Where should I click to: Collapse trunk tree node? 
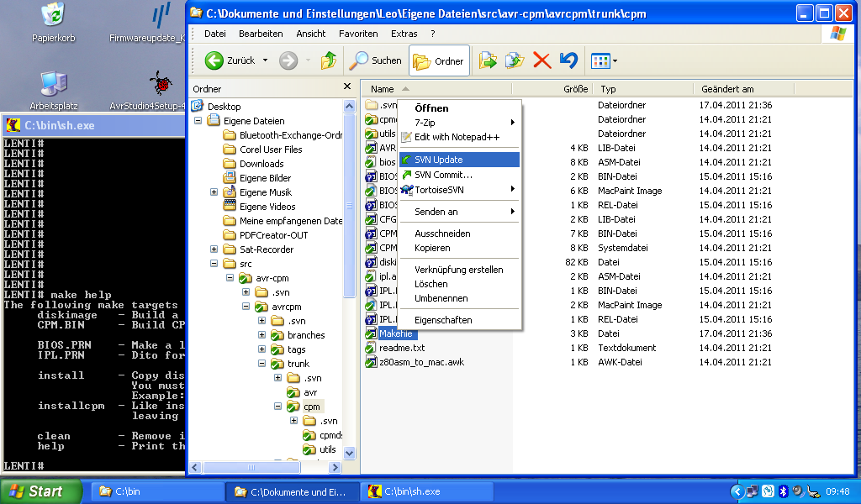(x=262, y=363)
